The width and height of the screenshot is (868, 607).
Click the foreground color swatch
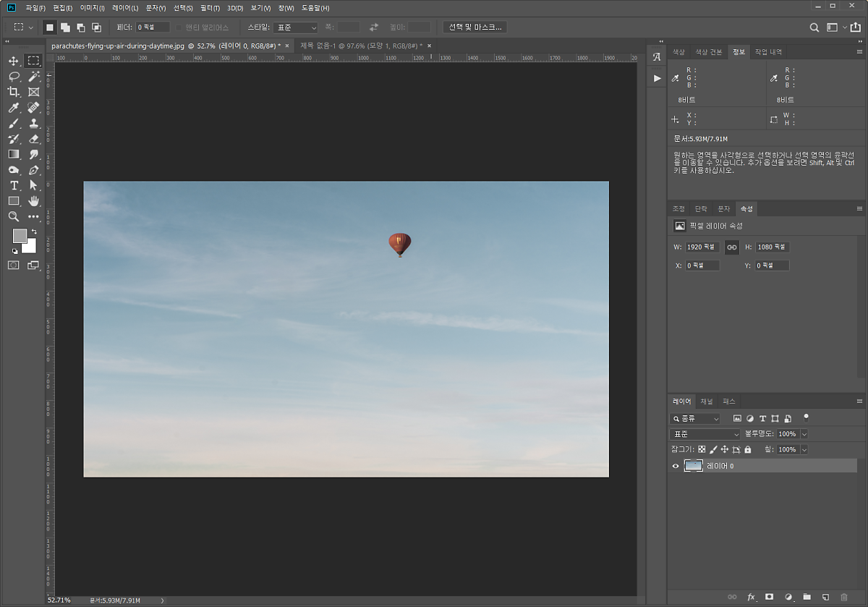click(20, 236)
